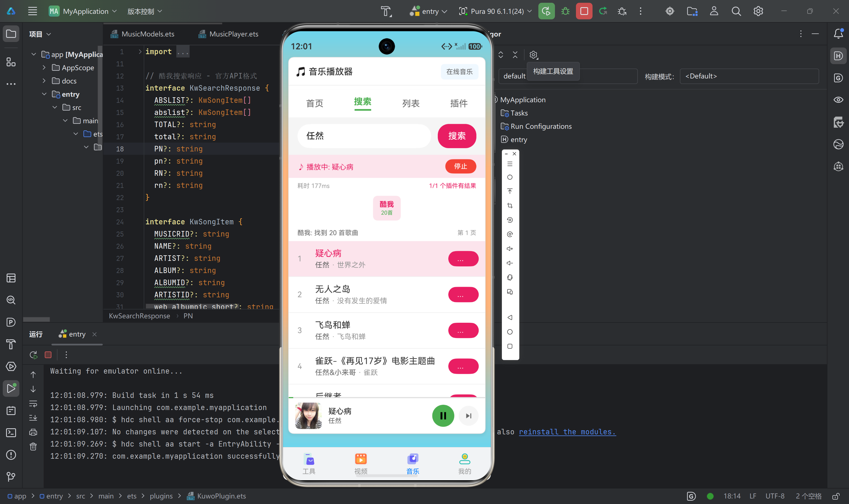Select the 列表 tab in music app

coord(411,103)
